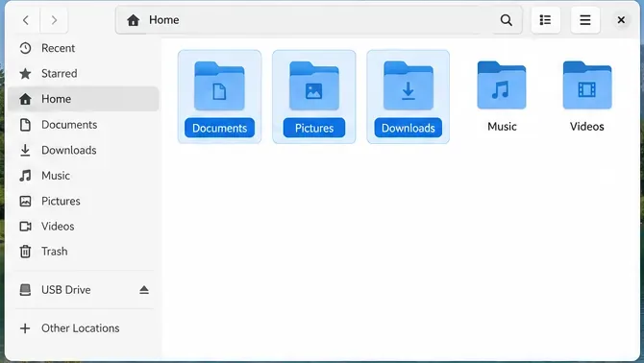The width and height of the screenshot is (644, 363).
Task: Open Trash from the sidebar
Action: (84, 252)
